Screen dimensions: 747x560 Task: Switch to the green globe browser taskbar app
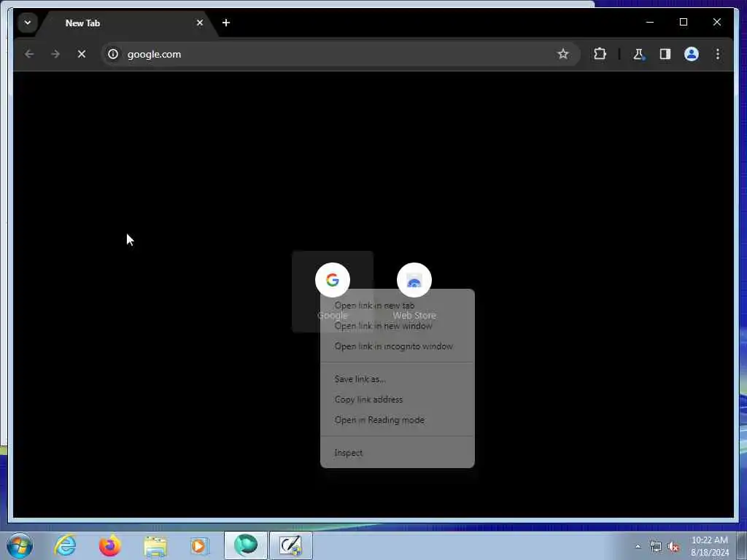click(245, 545)
